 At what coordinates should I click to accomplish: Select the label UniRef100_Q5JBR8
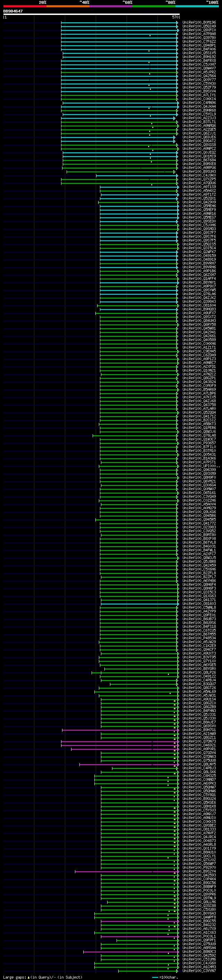coord(199,561)
